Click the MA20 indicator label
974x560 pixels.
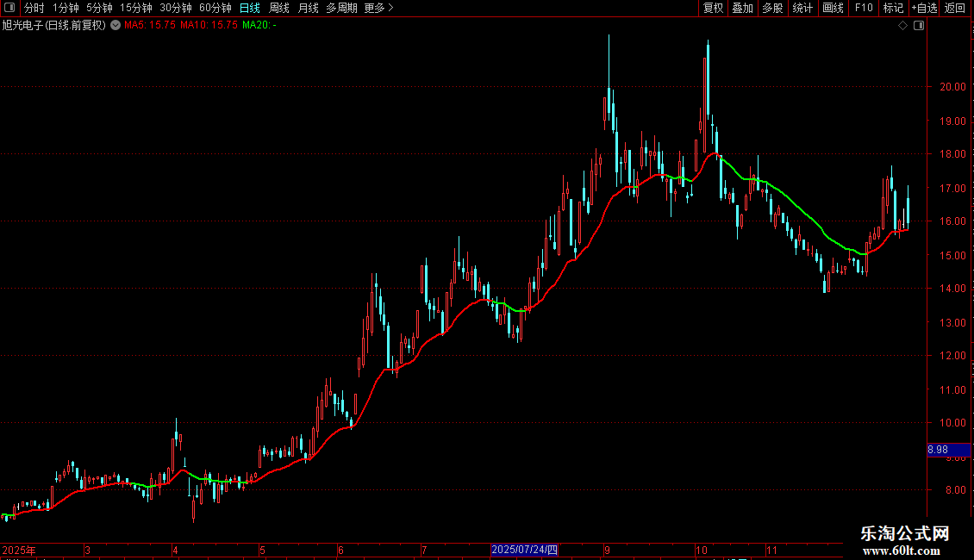point(259,26)
